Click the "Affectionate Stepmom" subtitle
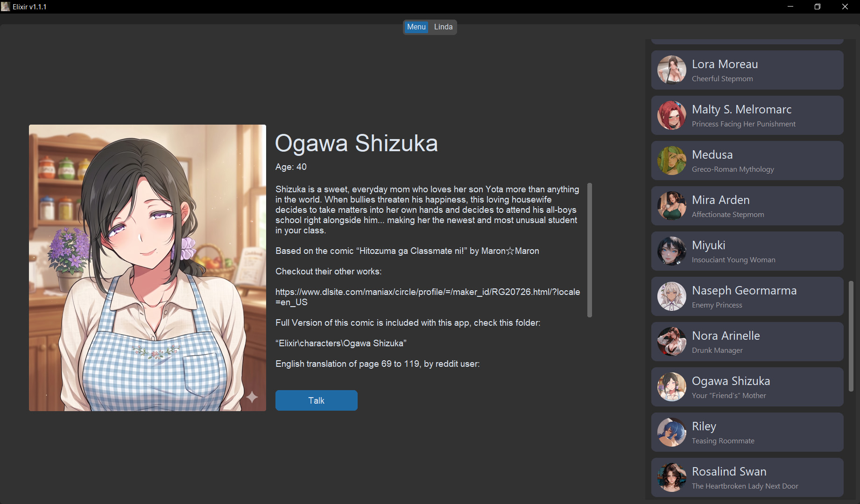860x504 pixels. [728, 214]
